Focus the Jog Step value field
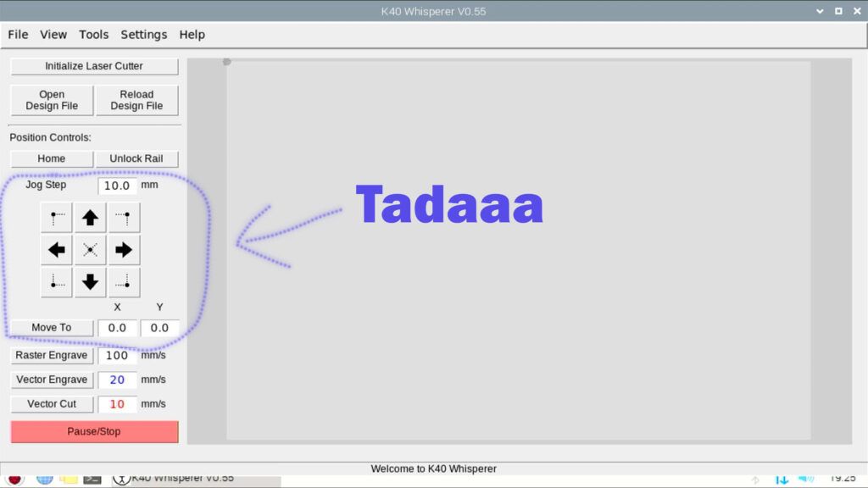 point(117,186)
